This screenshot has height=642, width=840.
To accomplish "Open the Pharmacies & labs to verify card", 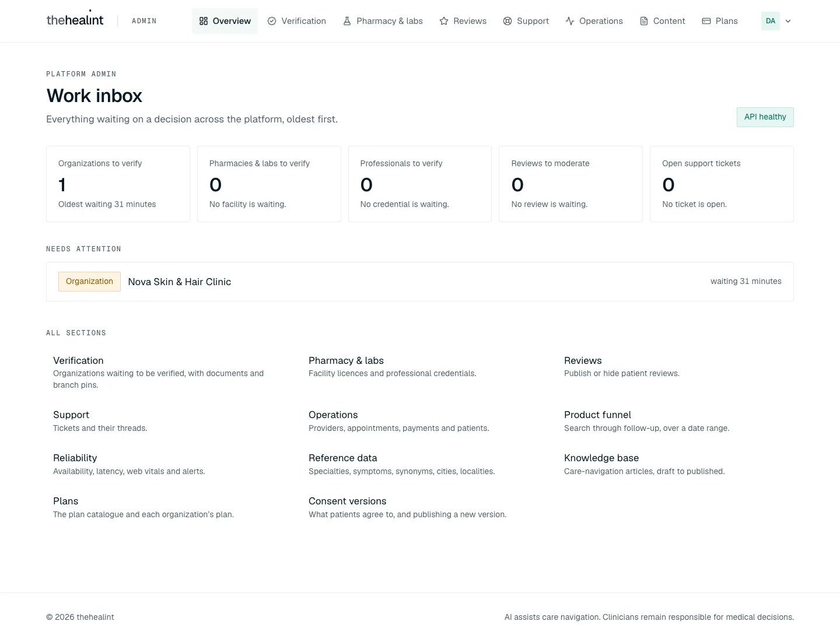I will point(269,184).
